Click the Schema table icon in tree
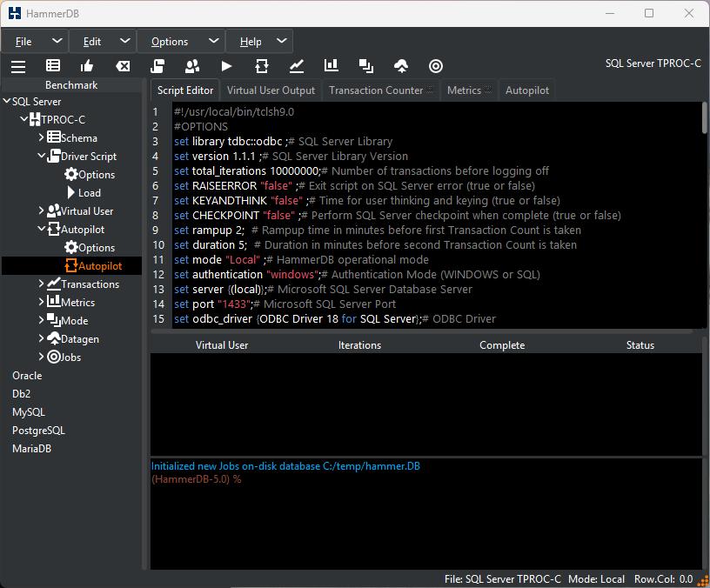 pos(54,137)
